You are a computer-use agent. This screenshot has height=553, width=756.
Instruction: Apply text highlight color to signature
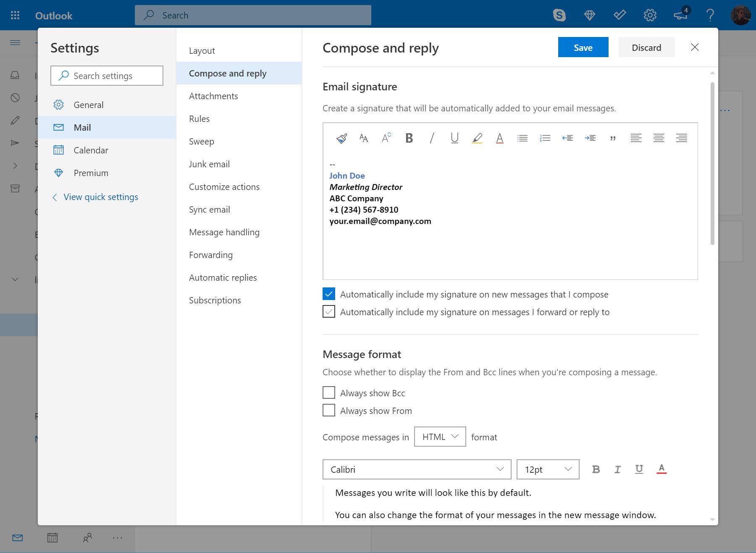(x=477, y=138)
